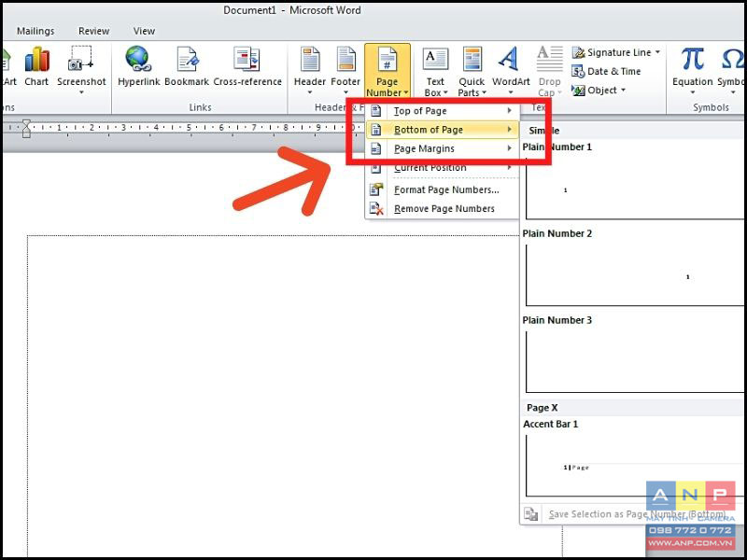747x560 pixels.
Task: Click the Page X gallery heading
Action: point(543,408)
